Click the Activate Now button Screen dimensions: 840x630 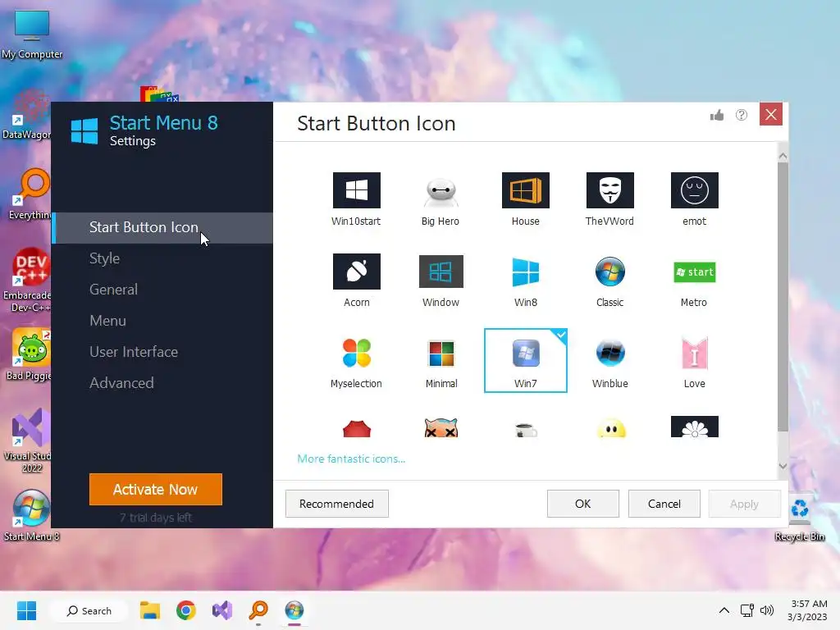[x=155, y=489]
